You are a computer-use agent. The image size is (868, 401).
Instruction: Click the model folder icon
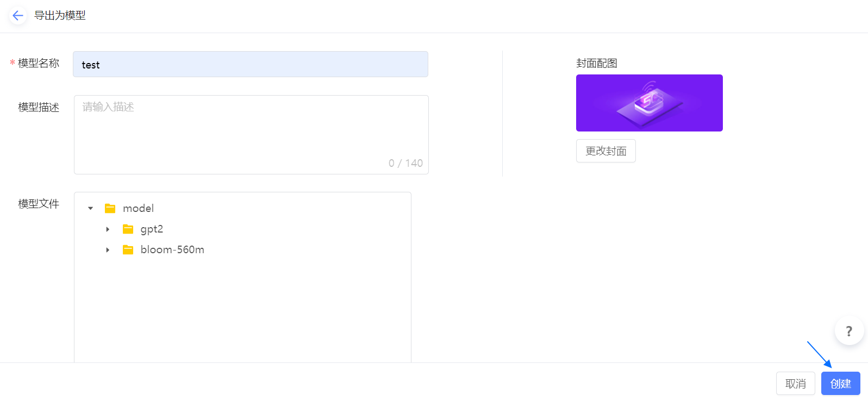[110, 208]
